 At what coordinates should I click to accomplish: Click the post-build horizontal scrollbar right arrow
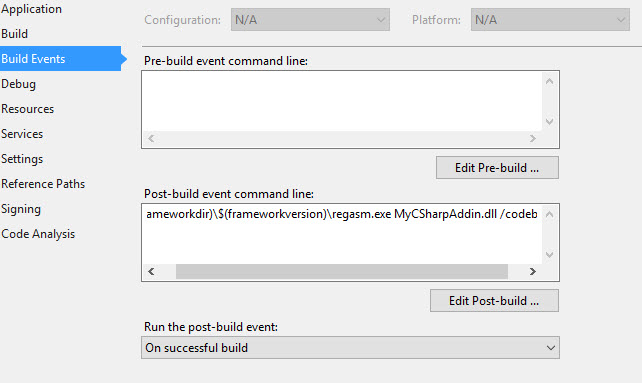click(532, 271)
